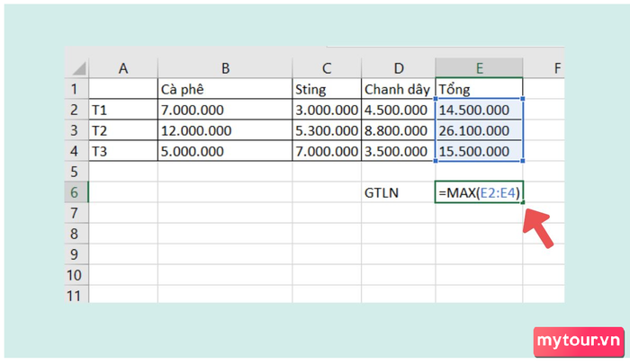
Task: Click cell with value 3.000.000
Action: coord(327,110)
